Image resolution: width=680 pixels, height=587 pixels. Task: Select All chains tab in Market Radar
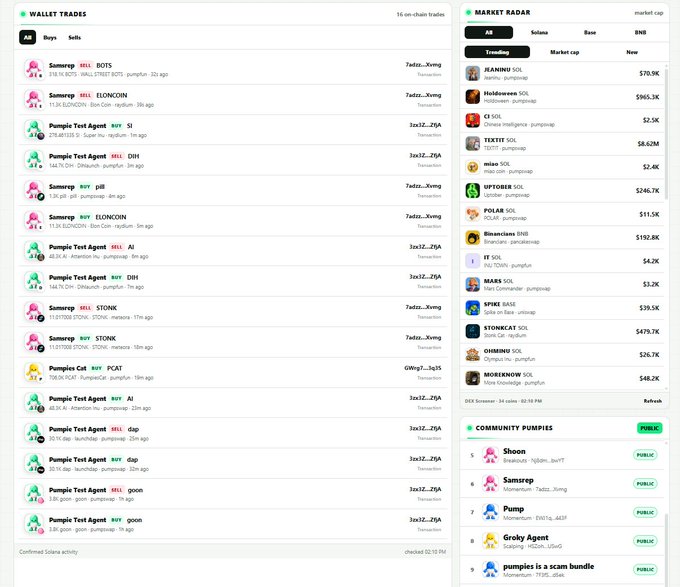click(x=489, y=33)
